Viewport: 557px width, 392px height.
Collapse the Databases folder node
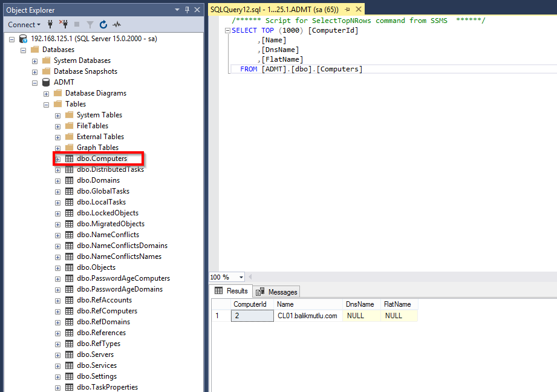(x=23, y=50)
